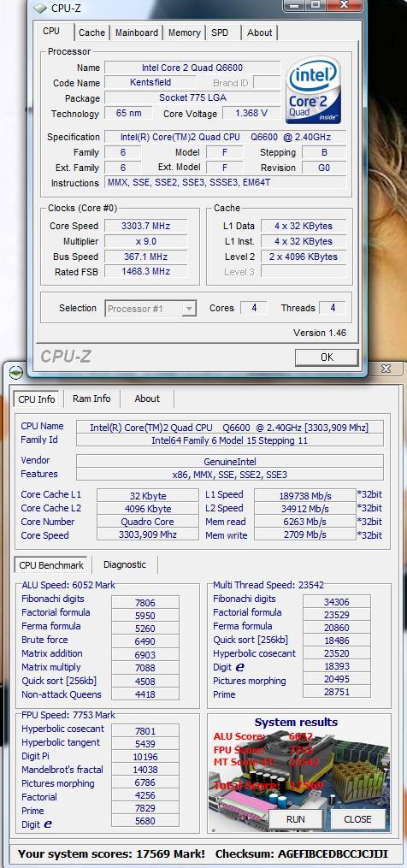Image resolution: width=407 pixels, height=868 pixels.
Task: Click the status text Your system scores 17569
Action: [111, 853]
